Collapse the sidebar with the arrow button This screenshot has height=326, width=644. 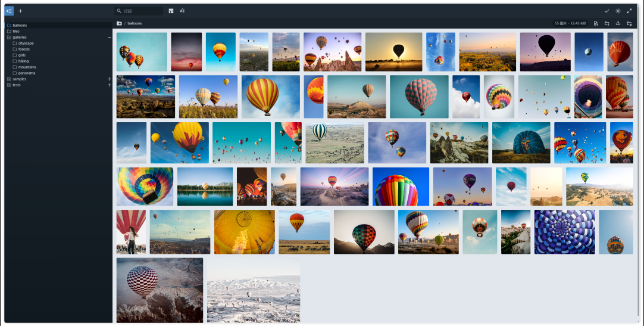(9, 11)
